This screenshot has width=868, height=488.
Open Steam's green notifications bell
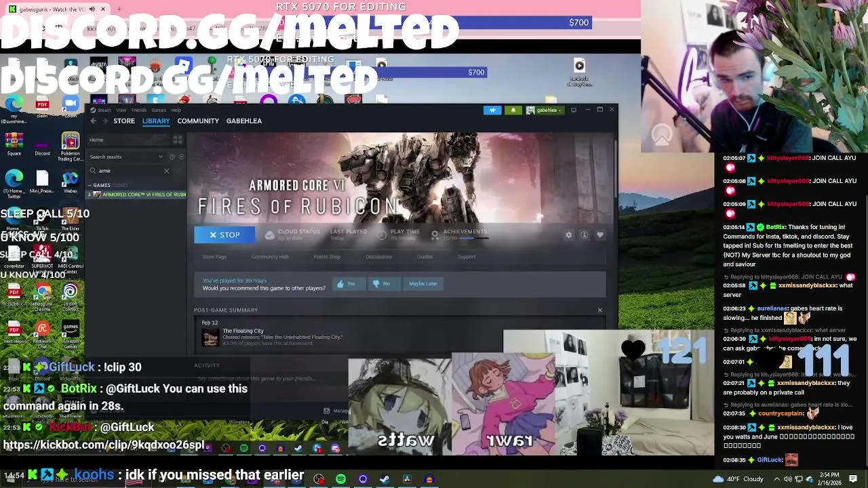pos(513,110)
